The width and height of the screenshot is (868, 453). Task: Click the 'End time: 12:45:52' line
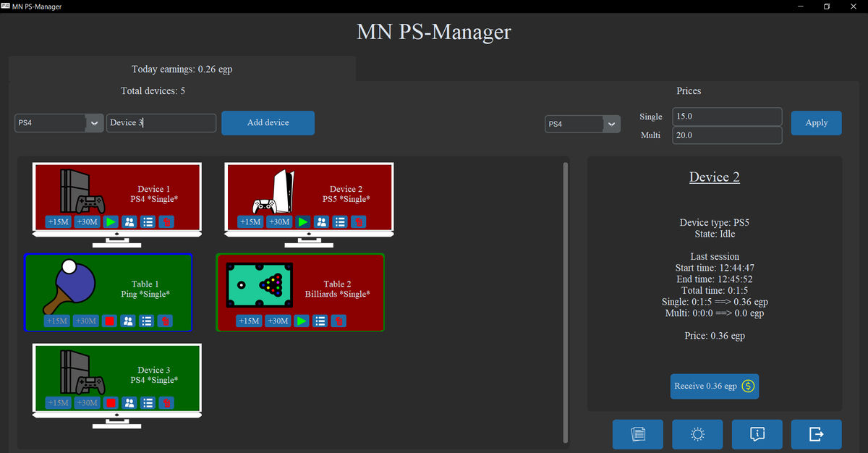pyautogui.click(x=715, y=279)
